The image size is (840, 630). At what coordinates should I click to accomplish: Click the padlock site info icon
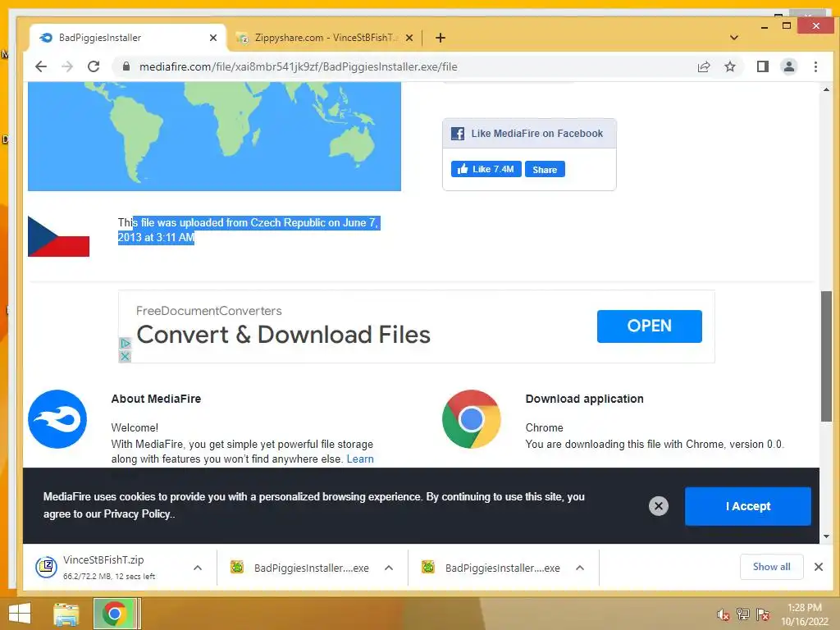[x=126, y=66]
